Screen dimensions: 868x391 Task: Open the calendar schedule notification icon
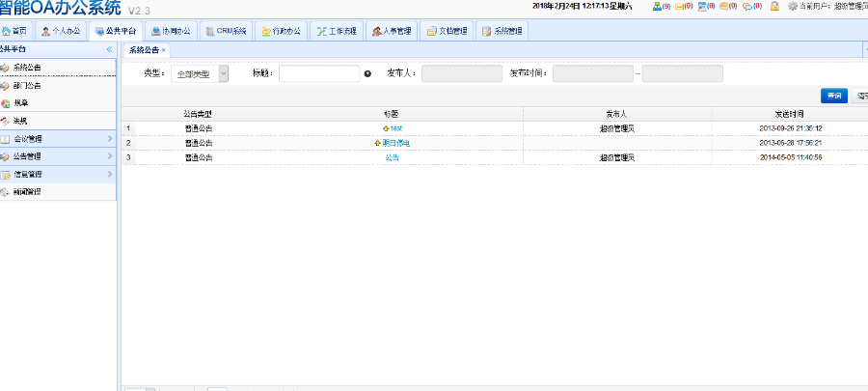click(x=702, y=6)
